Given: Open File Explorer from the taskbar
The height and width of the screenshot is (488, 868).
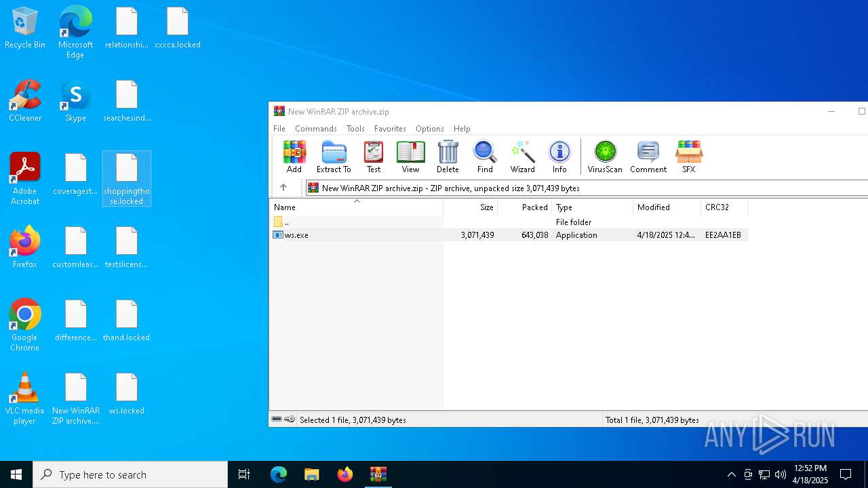Looking at the screenshot, I should [311, 474].
